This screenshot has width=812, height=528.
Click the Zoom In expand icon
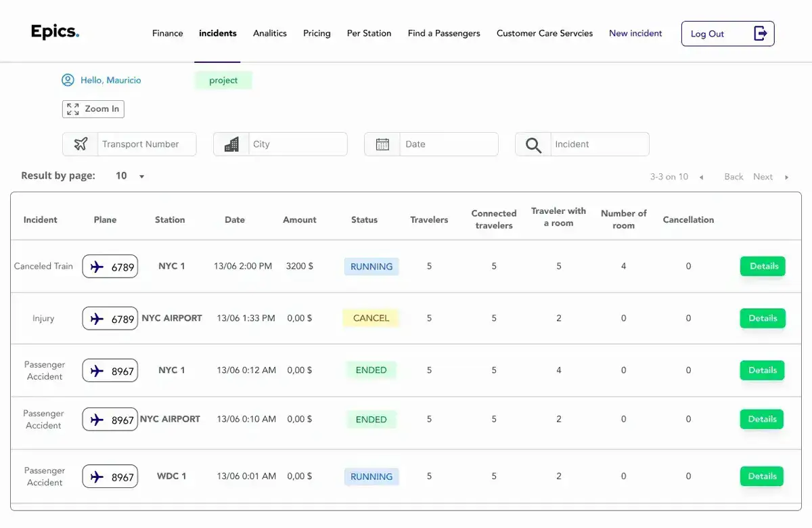pos(73,108)
